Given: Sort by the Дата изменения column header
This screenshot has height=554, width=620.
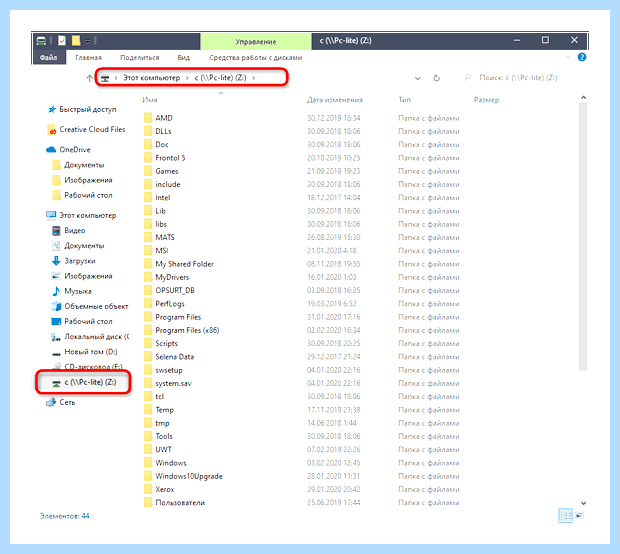Looking at the screenshot, I should pos(335,100).
